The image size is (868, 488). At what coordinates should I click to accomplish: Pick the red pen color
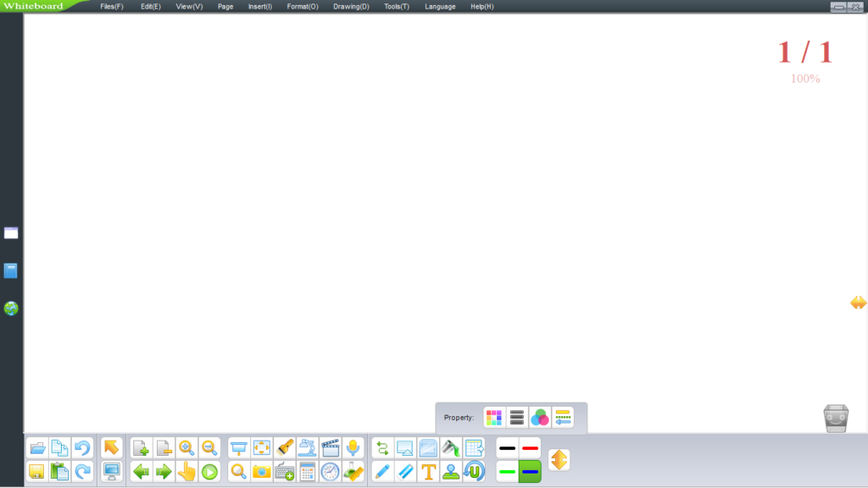(531, 448)
